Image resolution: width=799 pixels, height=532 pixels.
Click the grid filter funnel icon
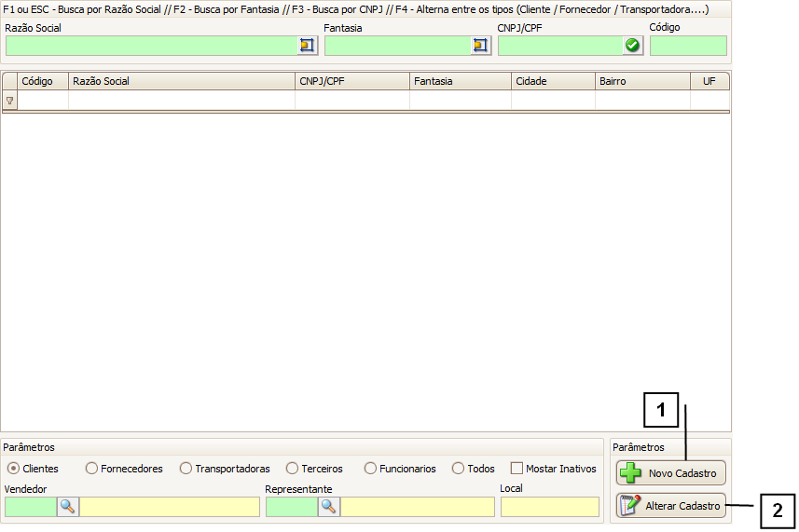[x=10, y=101]
